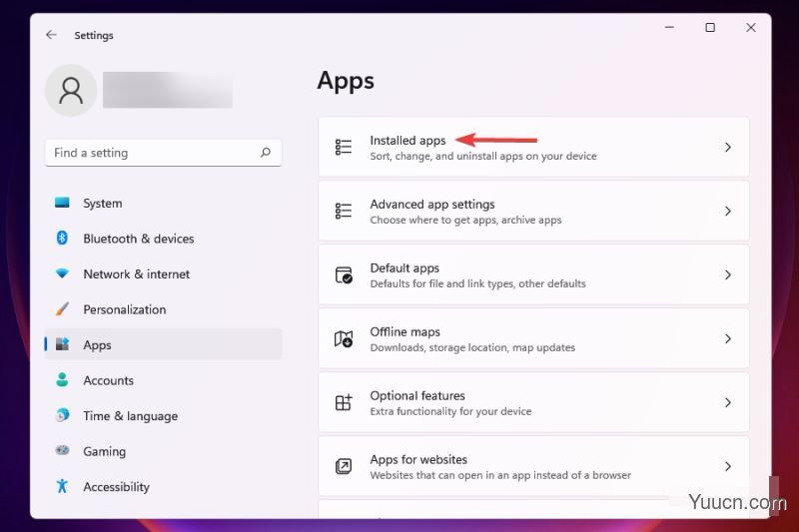Close the Settings window
The image size is (799, 532).
(x=751, y=27)
